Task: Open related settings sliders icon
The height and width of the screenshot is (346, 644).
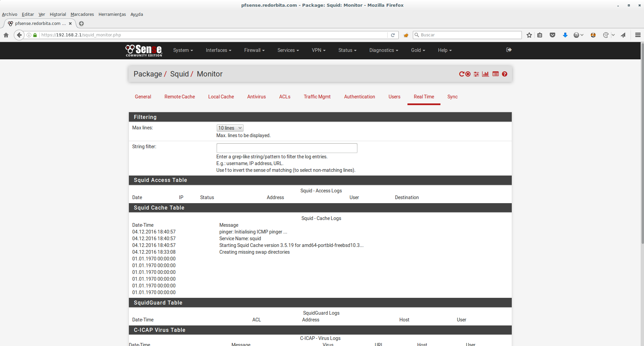Action: tap(476, 74)
